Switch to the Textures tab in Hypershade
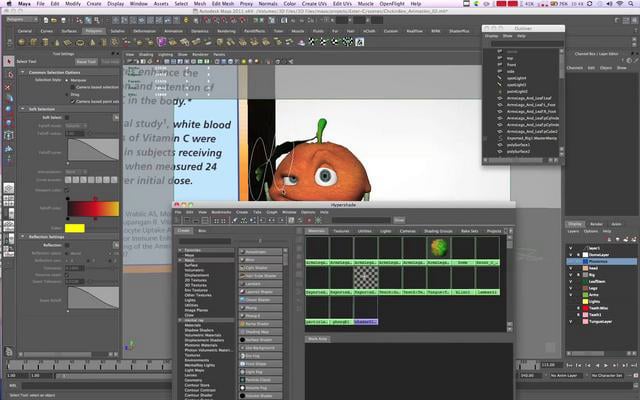Screen dimensions: 640x400 (341, 231)
